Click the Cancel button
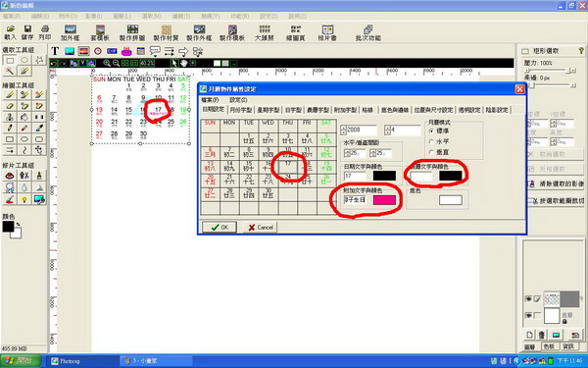The image size is (588, 368). point(261,228)
